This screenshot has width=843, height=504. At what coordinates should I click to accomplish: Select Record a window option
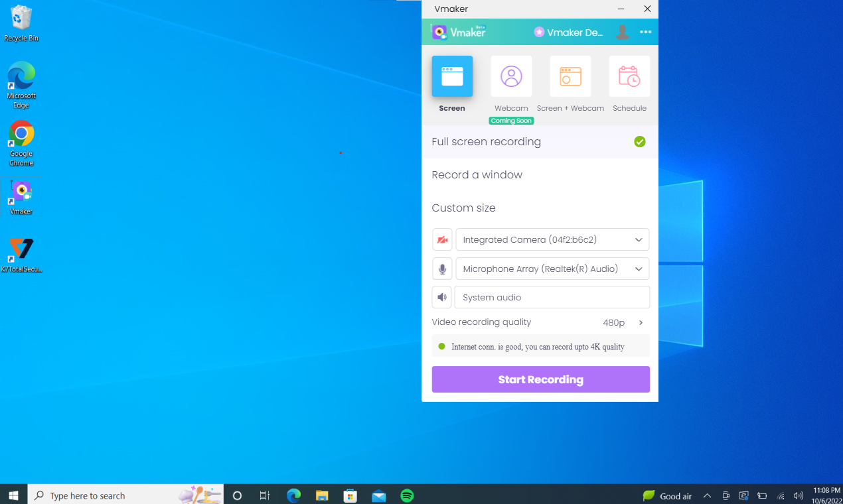[540, 174]
